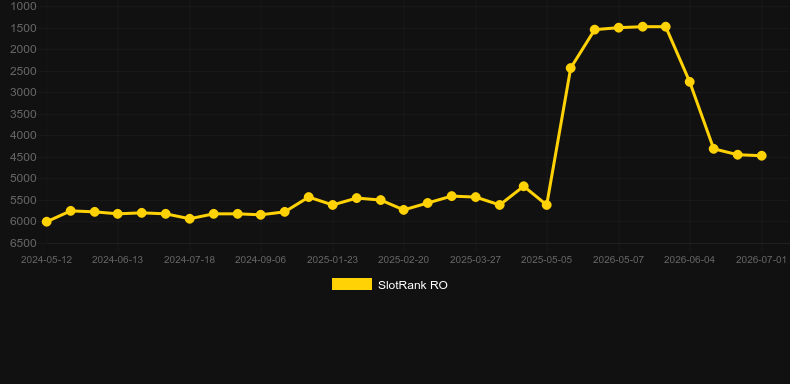Click the 3500 y-axis label
Viewport: 790px width, 384px height.
[x=24, y=114]
